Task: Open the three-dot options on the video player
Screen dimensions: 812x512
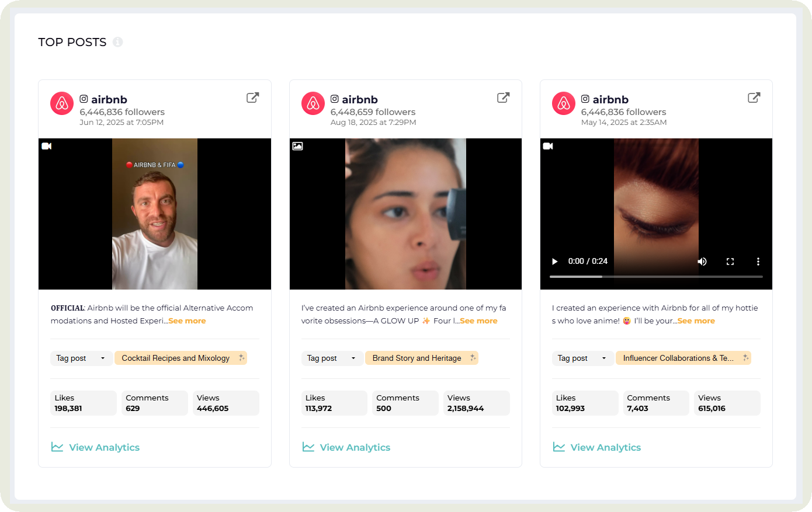Action: pos(758,261)
